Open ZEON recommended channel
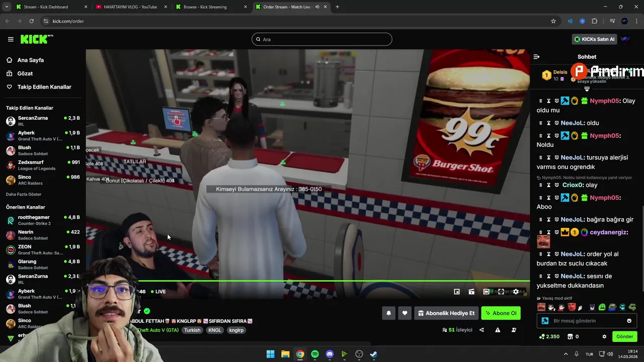Image resolution: width=644 pixels, height=362 pixels. tap(42, 250)
